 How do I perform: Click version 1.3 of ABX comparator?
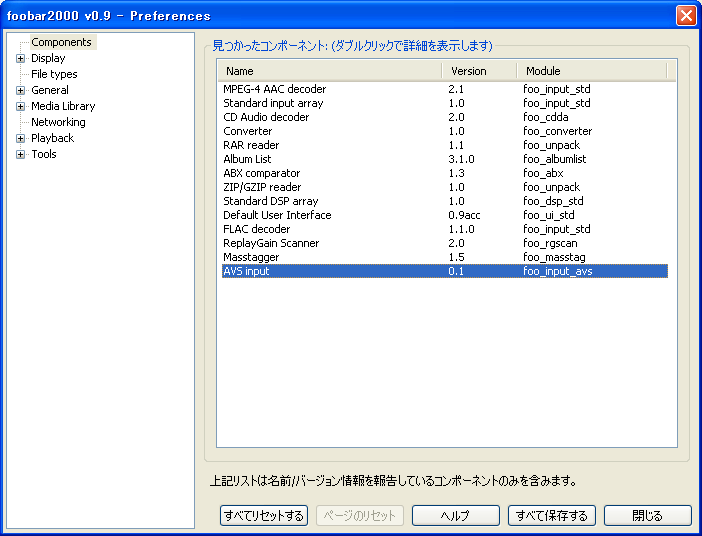456,173
